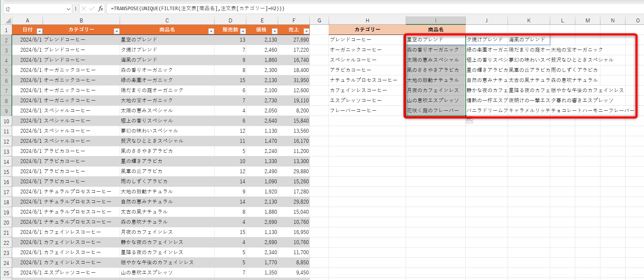Click cell B17 ナチュラルプロセスコーヒー in table
The height and width of the screenshot is (280, 644).
(81, 192)
